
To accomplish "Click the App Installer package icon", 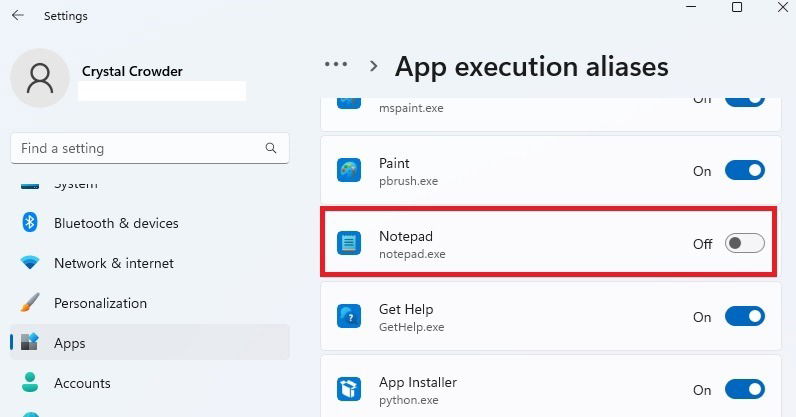I will click(x=349, y=390).
